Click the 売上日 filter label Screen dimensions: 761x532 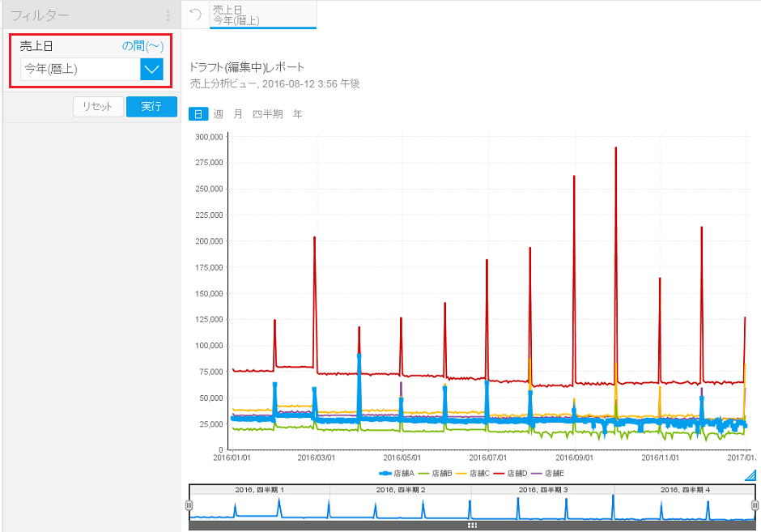point(36,46)
